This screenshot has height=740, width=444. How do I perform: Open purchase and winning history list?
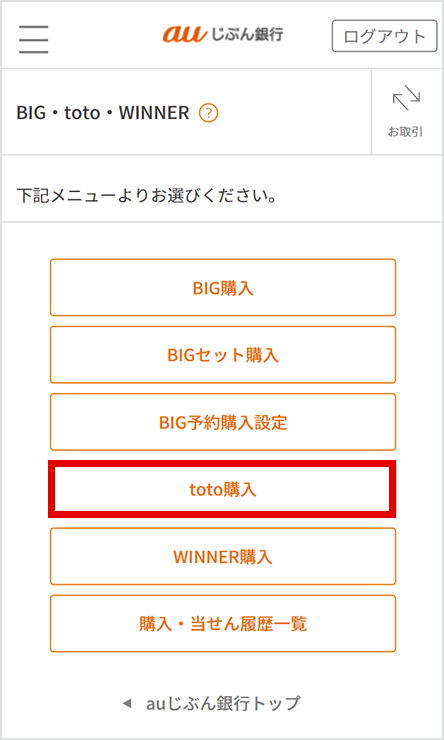point(223,623)
